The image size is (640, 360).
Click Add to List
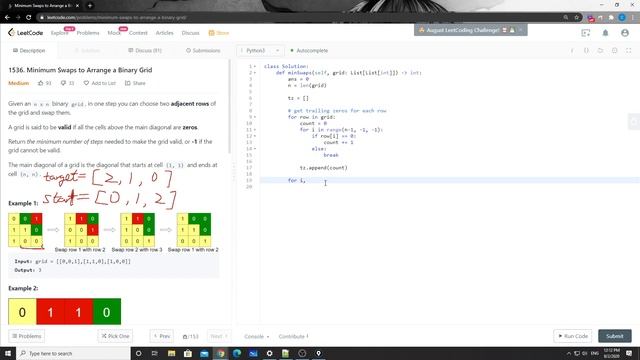pyautogui.click(x=100, y=83)
